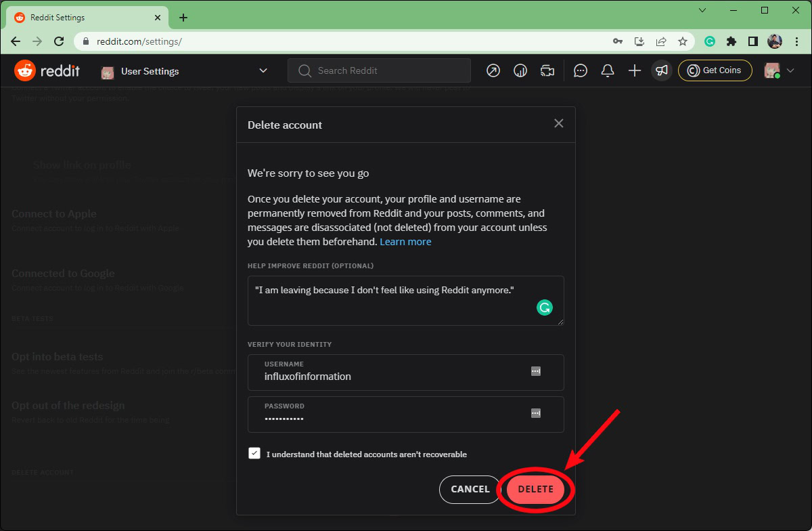Click the saved password key icon

pyautogui.click(x=618, y=41)
